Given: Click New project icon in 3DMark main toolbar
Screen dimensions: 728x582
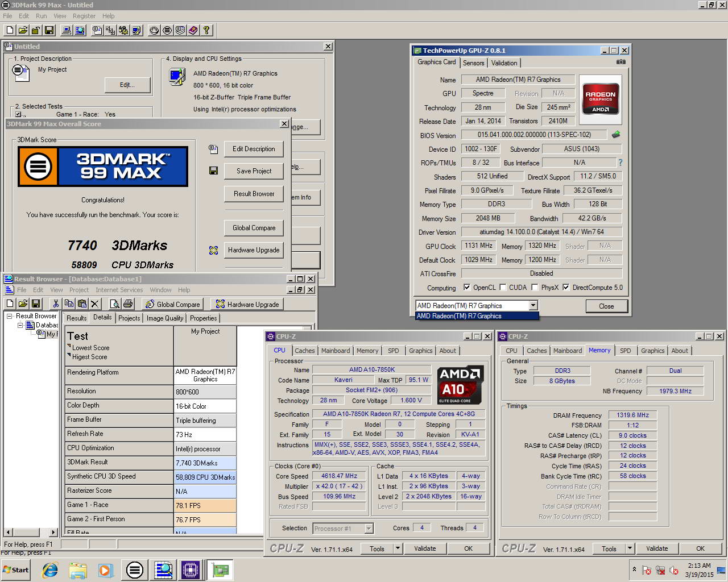Looking at the screenshot, I should coord(10,30).
